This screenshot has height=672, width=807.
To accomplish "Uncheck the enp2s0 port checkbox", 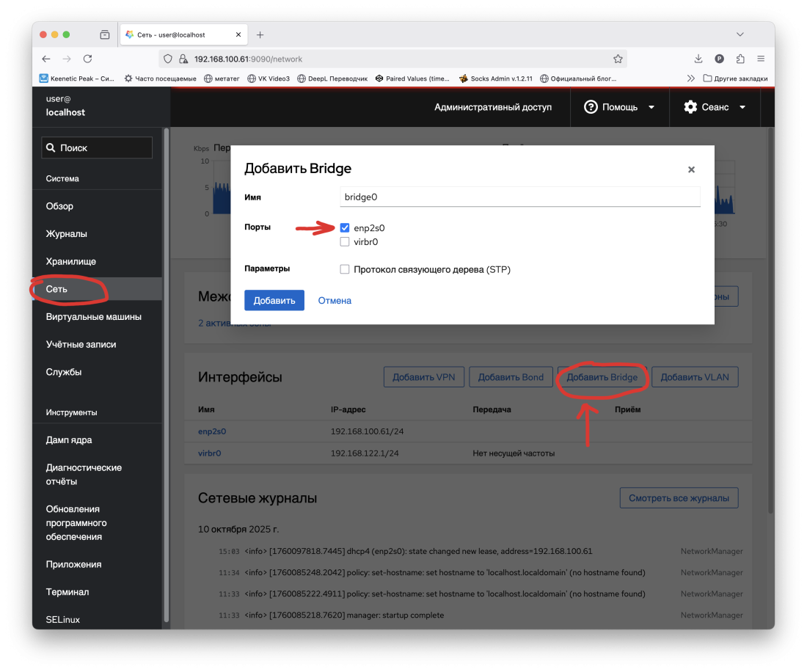I will tap(345, 228).
